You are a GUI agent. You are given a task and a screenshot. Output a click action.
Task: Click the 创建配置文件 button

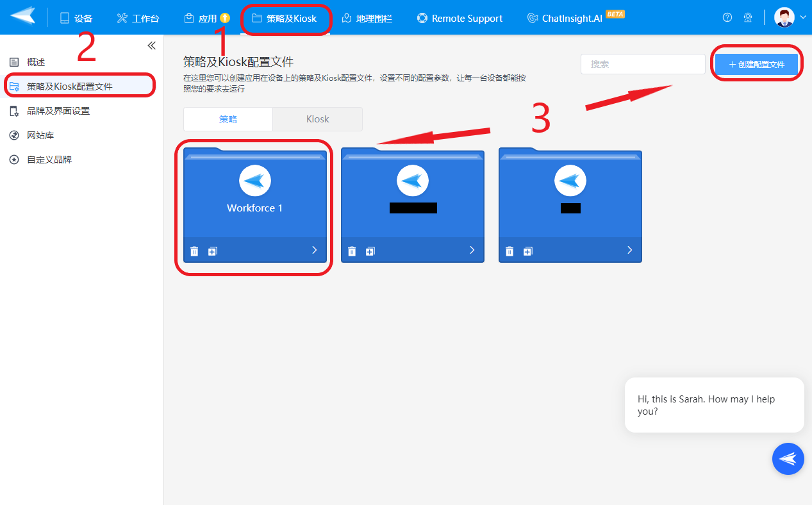(x=757, y=64)
